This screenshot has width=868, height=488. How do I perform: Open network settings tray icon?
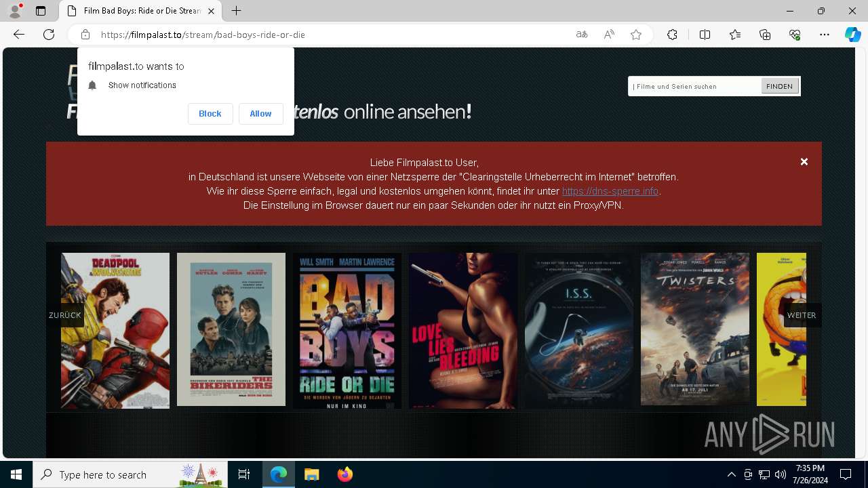pyautogui.click(x=764, y=474)
